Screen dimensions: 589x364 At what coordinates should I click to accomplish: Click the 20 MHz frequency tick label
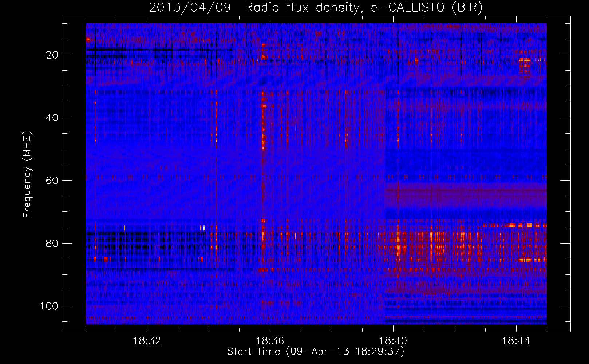pyautogui.click(x=52, y=55)
